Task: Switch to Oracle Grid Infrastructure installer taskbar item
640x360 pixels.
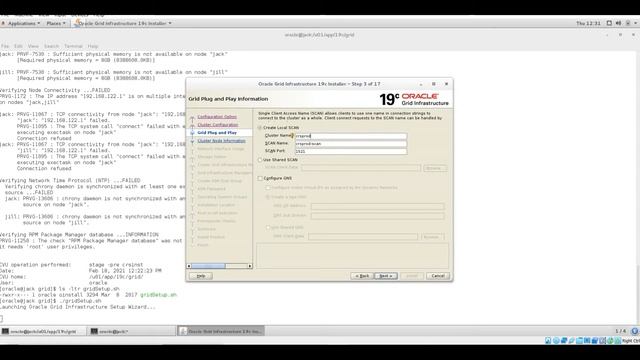Action: click(x=221, y=331)
